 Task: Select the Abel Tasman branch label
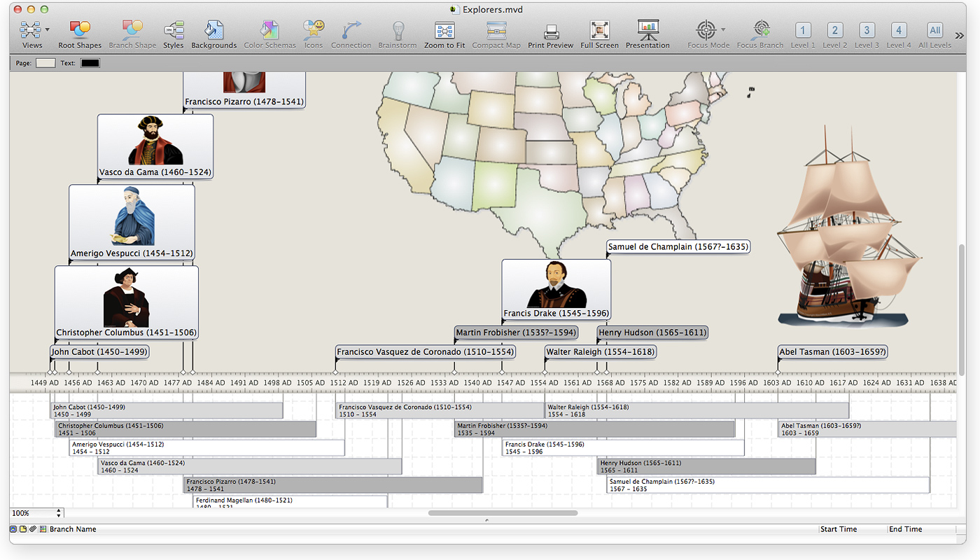click(x=832, y=352)
